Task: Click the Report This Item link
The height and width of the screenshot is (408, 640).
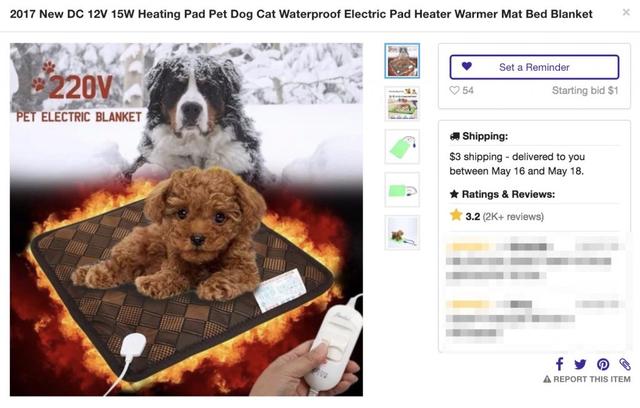Action: [587, 379]
